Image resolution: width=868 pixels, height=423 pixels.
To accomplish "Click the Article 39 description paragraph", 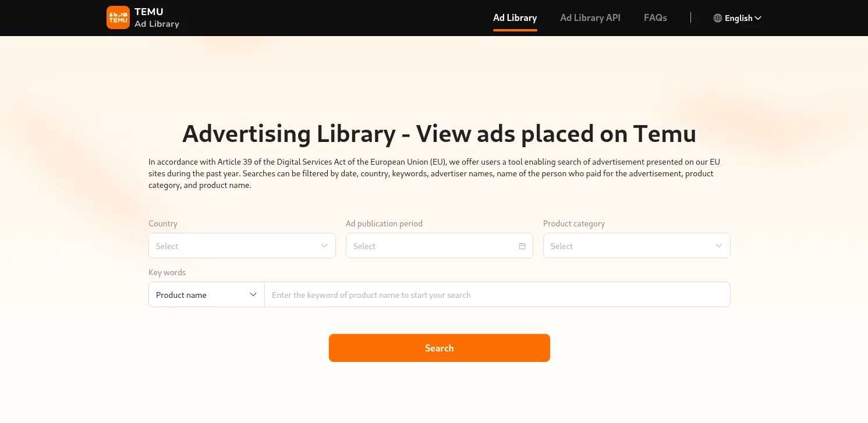I will click(434, 173).
